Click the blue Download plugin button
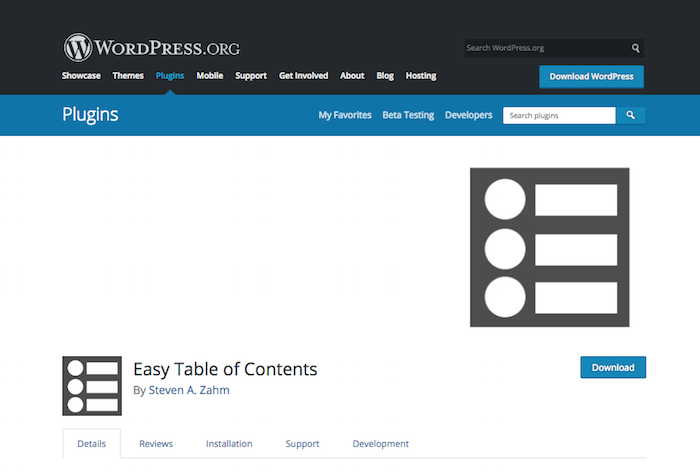Viewport: 700px width, 475px height. 613,367
